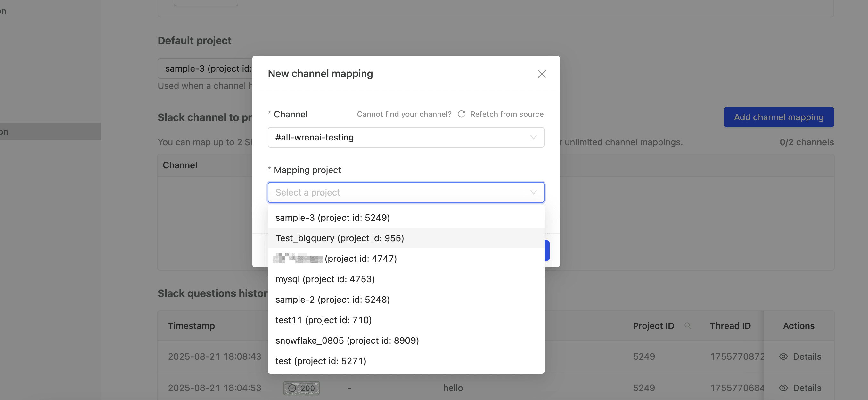Click the Add channel mapping button
868x400 pixels.
[778, 117]
